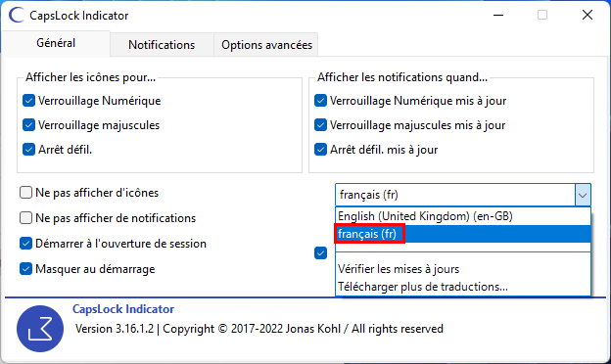Enable Ne pas afficher d'icônes

tap(25, 193)
